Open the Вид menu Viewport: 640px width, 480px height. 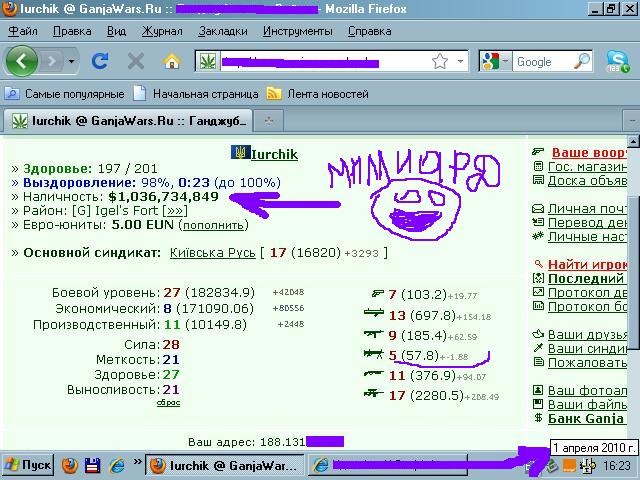117,31
